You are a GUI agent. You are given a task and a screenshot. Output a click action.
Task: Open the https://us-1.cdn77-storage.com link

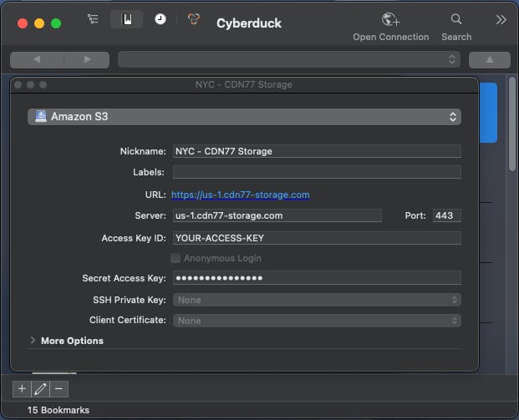[241, 195]
